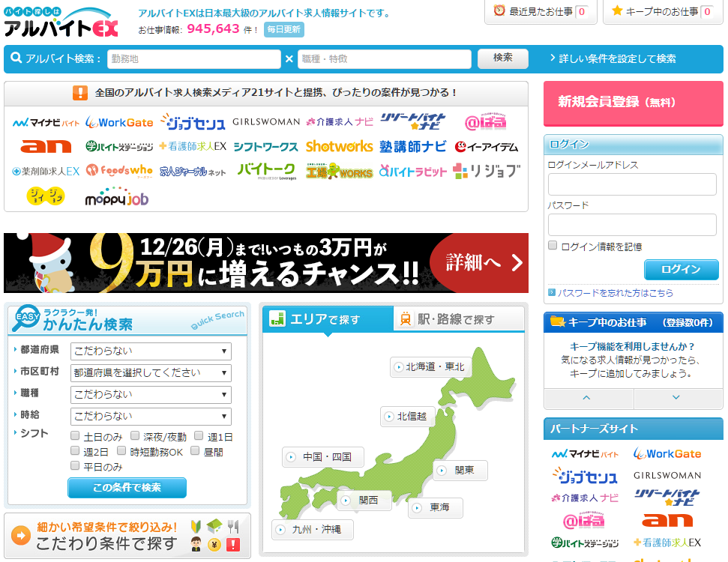Open the 職種 dropdown
Viewport: 728px width, 562px height.
coord(151,394)
